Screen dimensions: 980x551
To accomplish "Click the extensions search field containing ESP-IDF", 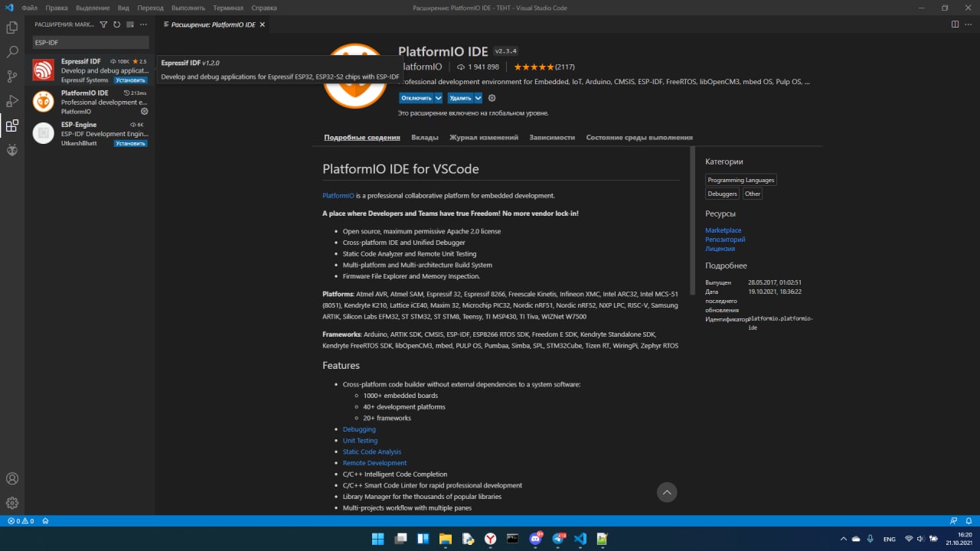I will click(x=90, y=43).
